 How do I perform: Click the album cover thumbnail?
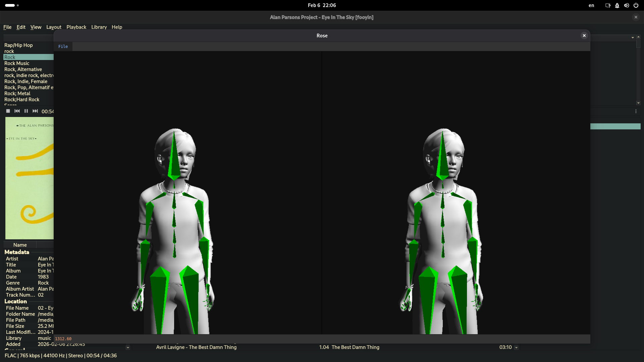click(30, 178)
